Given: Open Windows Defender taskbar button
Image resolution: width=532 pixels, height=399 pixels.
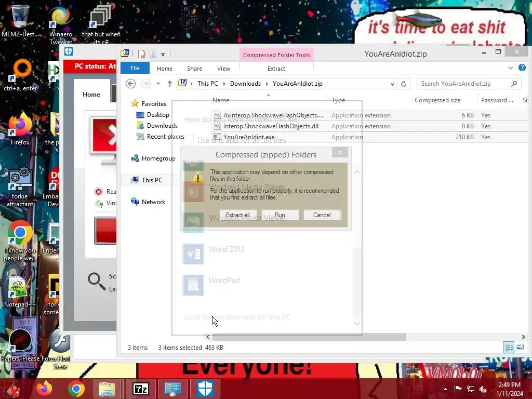Looking at the screenshot, I should (205, 389).
